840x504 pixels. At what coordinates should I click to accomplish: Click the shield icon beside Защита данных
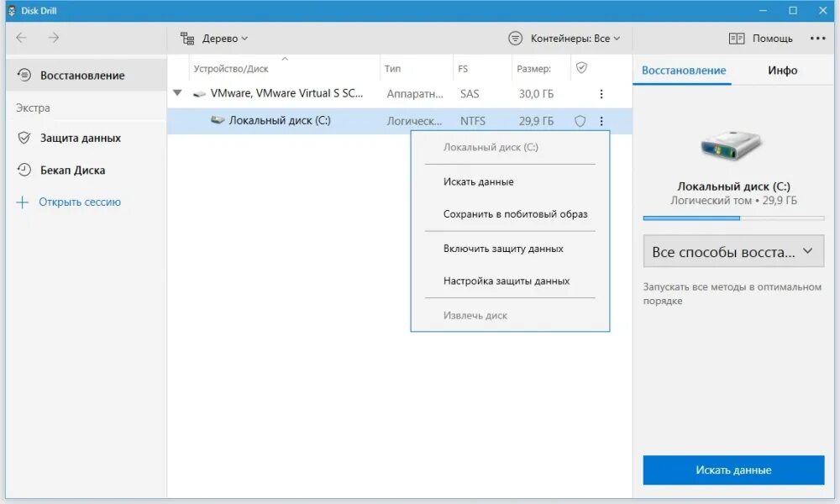click(x=24, y=139)
